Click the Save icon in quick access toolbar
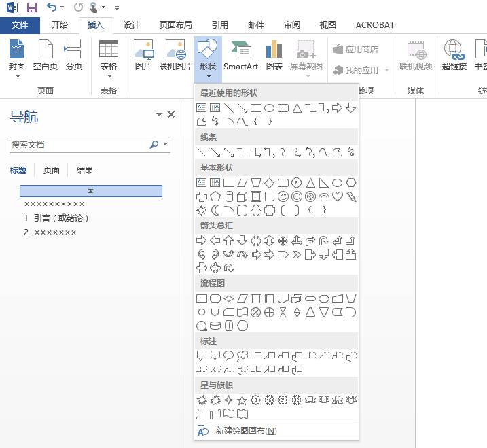Image resolution: width=487 pixels, height=448 pixels. click(32, 7)
